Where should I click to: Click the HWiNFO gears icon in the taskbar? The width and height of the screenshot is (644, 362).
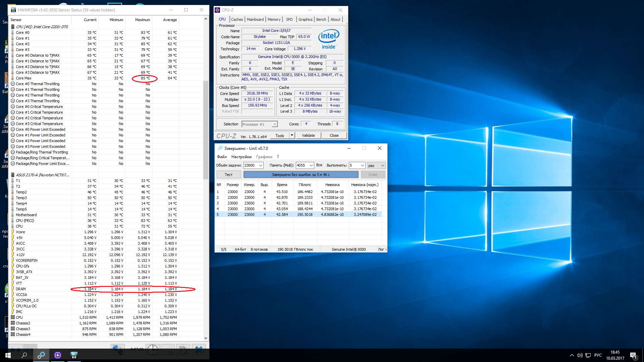pyautogui.click(x=41, y=355)
